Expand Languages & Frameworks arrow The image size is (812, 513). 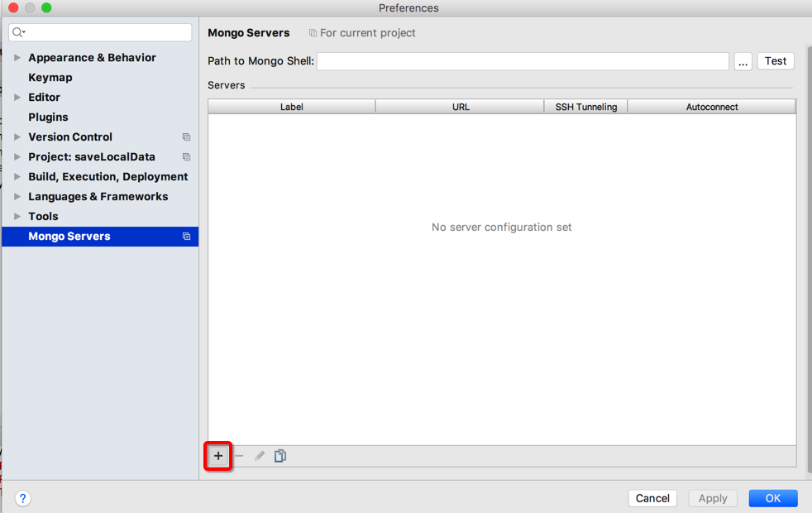(x=17, y=196)
